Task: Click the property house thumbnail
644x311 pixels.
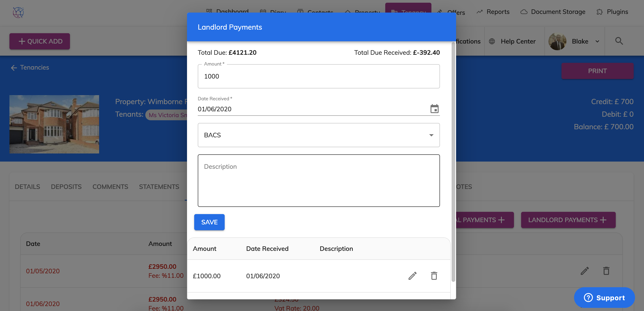Action: point(54,124)
